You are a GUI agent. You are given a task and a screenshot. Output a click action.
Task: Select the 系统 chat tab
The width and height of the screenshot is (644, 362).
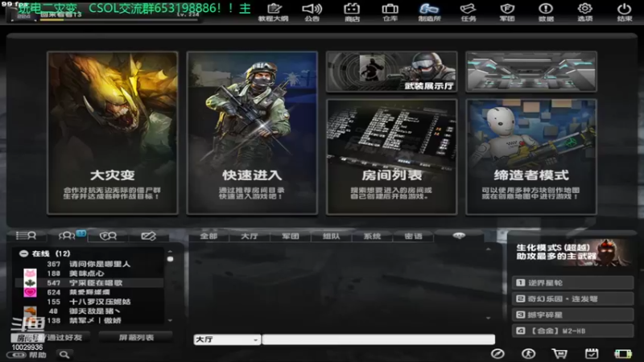[x=372, y=236]
